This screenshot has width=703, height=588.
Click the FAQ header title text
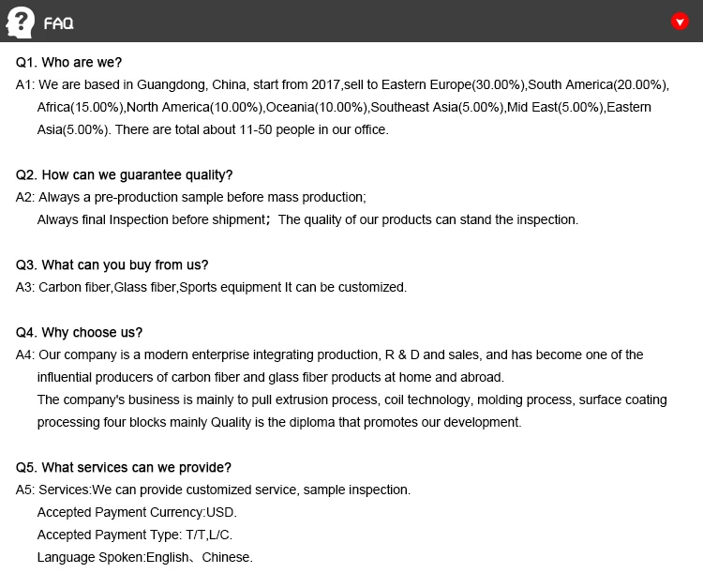point(58,23)
